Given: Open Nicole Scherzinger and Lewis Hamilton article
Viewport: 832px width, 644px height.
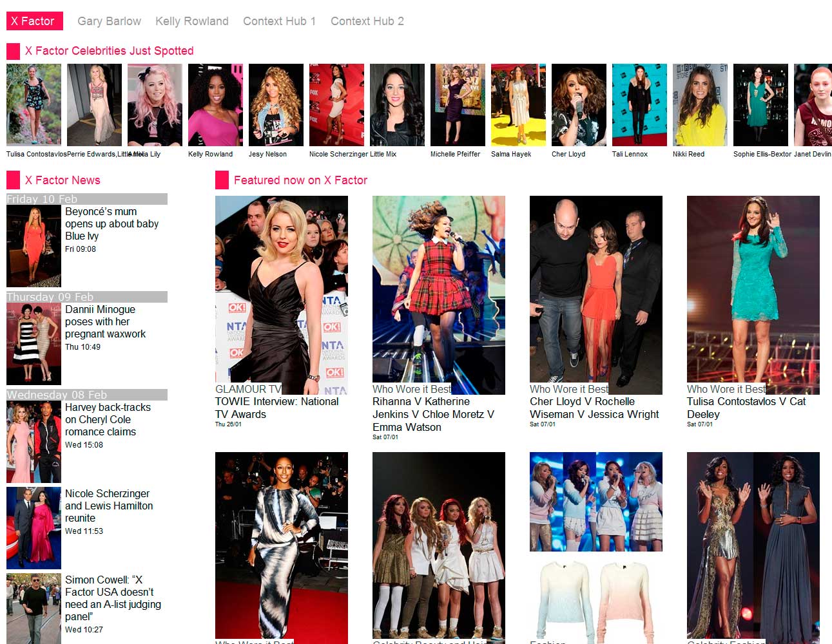Looking at the screenshot, I should (108, 506).
